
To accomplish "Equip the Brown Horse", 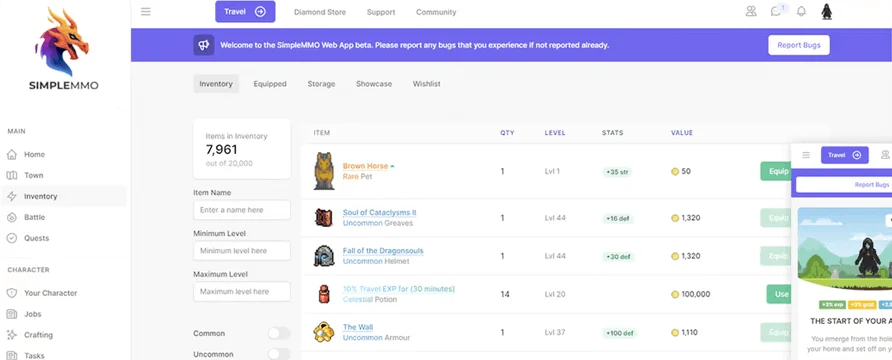I will (775, 171).
